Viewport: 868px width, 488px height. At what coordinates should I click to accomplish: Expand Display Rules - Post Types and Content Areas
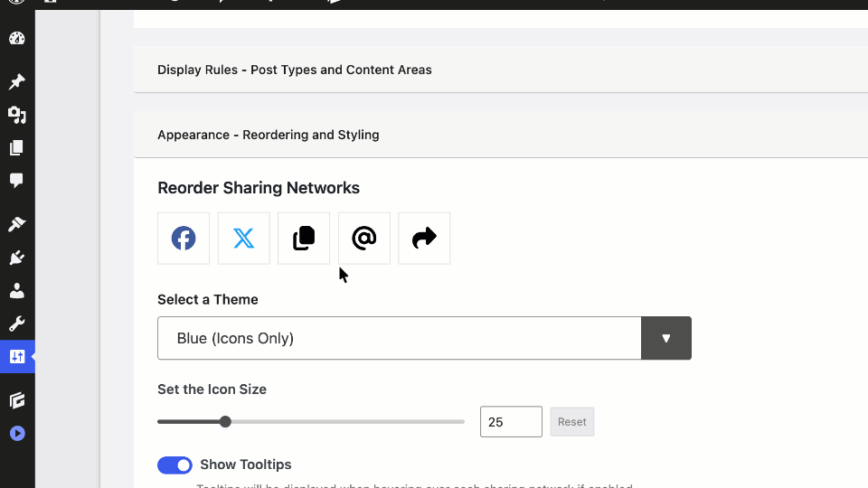click(x=295, y=70)
